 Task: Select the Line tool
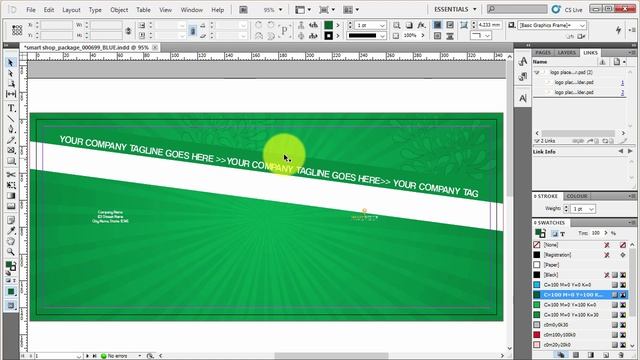pyautogui.click(x=11, y=119)
